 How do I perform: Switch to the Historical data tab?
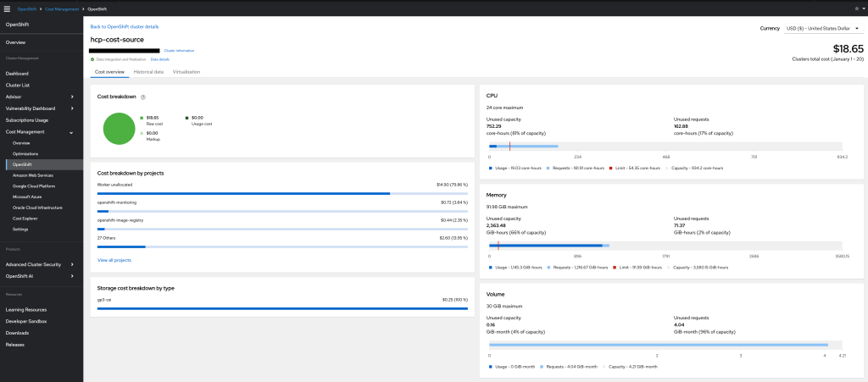[148, 72]
